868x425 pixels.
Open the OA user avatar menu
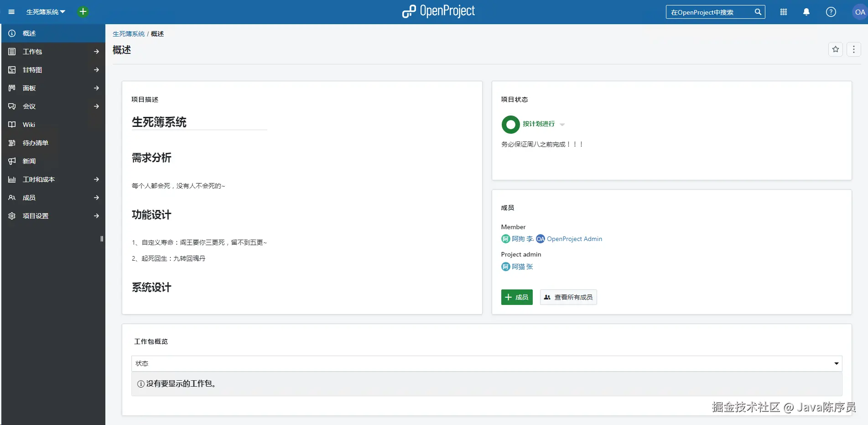(x=860, y=12)
